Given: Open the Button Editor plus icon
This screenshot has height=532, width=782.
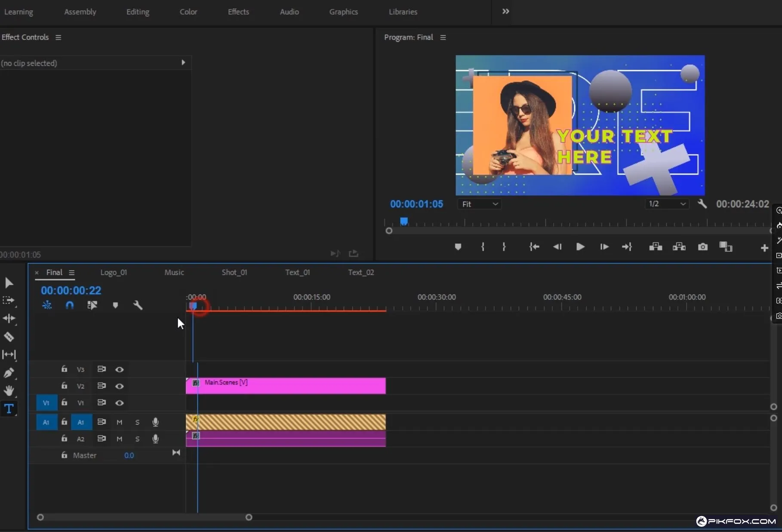Looking at the screenshot, I should [x=764, y=248].
